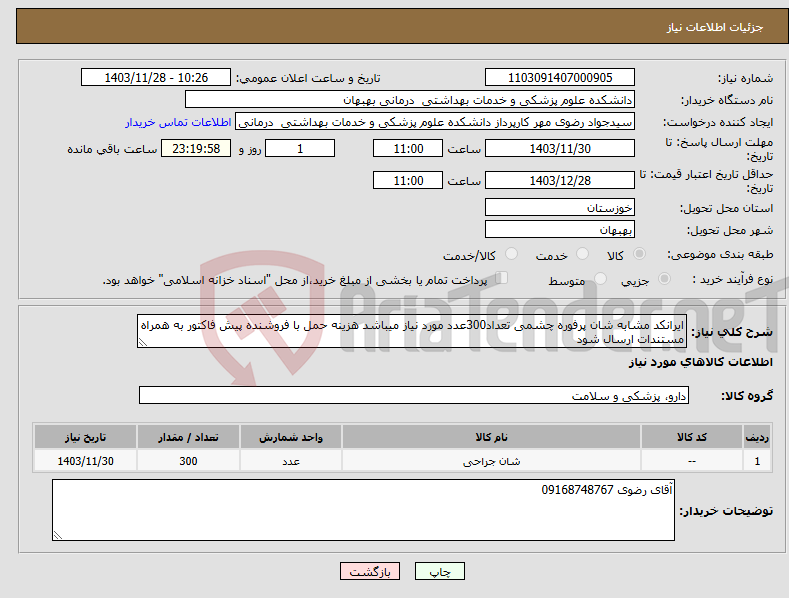Click the چاپ (print) button
Screen dimensions: 789x598
click(439, 571)
